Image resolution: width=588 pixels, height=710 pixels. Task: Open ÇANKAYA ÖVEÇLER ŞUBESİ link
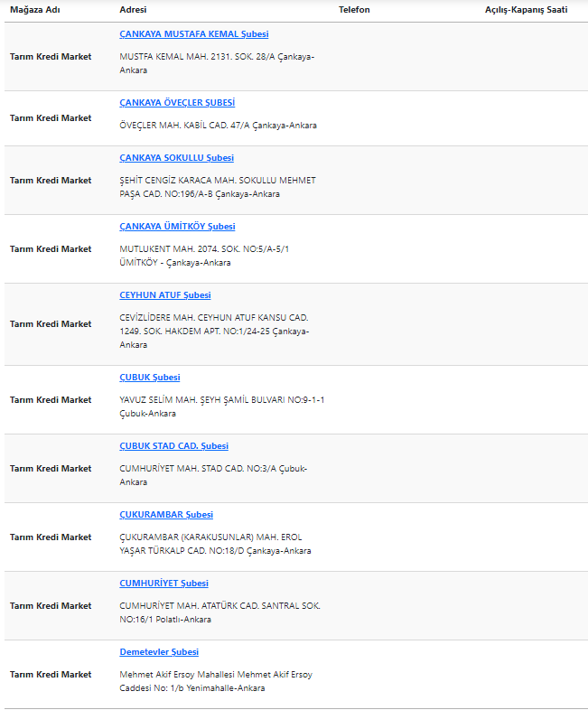coord(177,103)
